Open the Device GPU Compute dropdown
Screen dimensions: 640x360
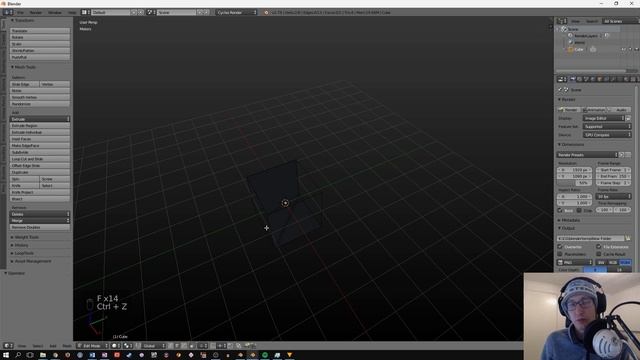pos(607,134)
